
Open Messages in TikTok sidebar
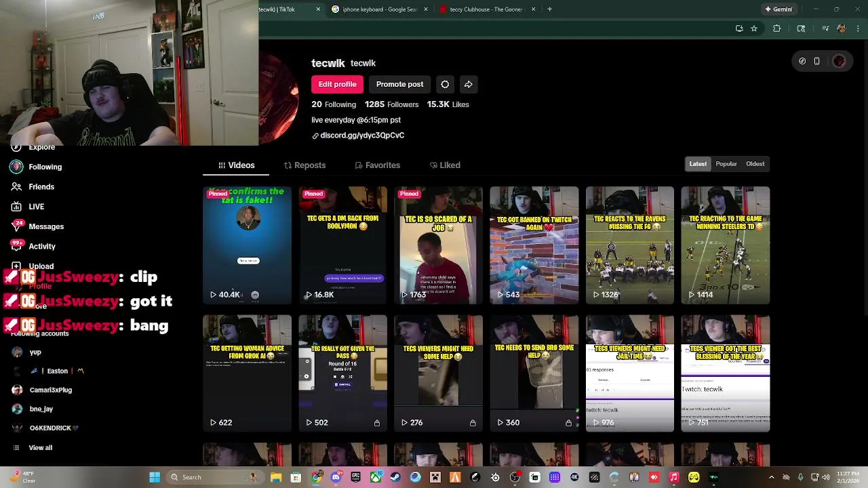37,226
